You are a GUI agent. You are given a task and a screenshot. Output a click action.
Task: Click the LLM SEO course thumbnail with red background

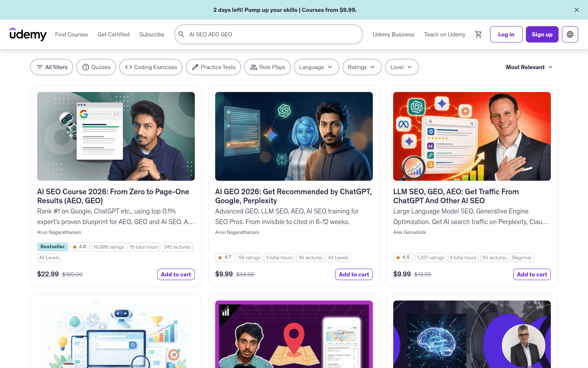click(x=472, y=136)
